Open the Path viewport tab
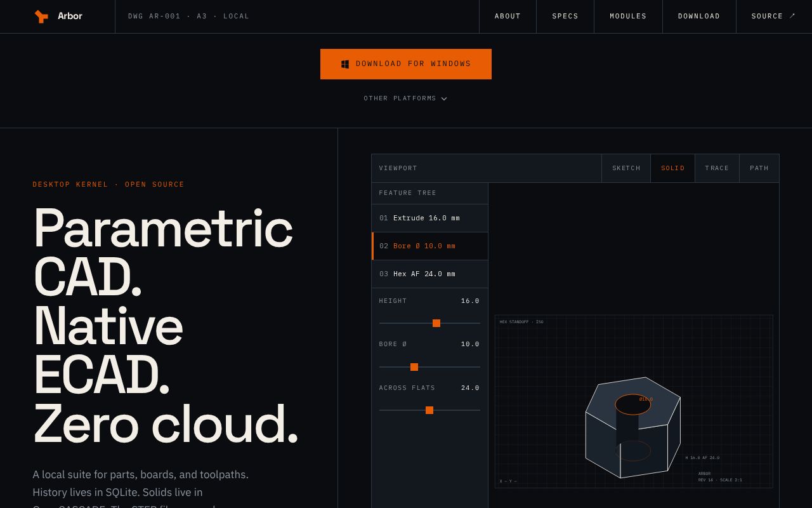 759,168
